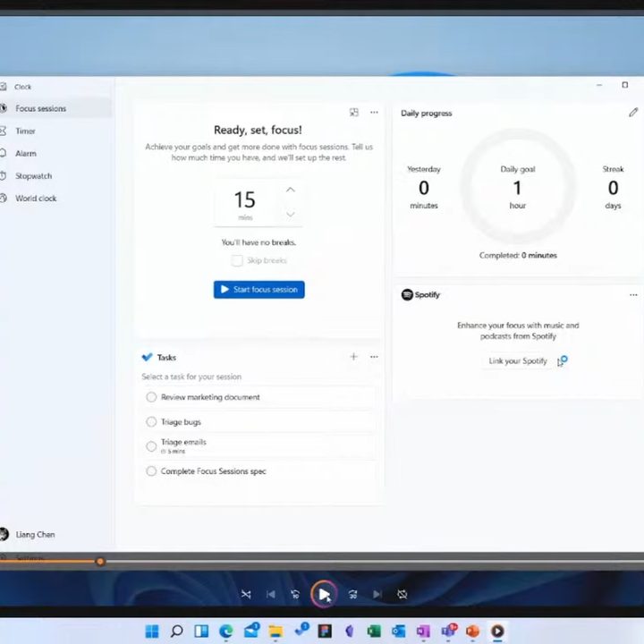This screenshot has width=644, height=644.
Task: Edit daily goal with the pencil icon
Action: click(633, 113)
